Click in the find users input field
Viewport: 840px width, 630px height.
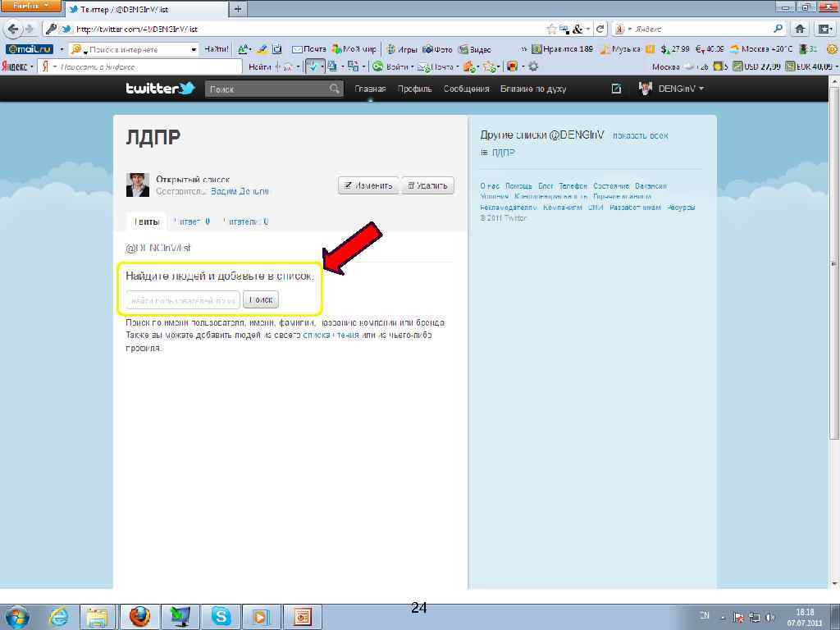pyautogui.click(x=183, y=300)
